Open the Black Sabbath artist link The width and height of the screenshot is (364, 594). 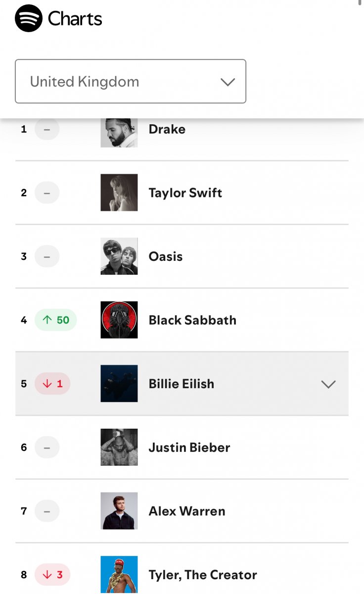[192, 320]
